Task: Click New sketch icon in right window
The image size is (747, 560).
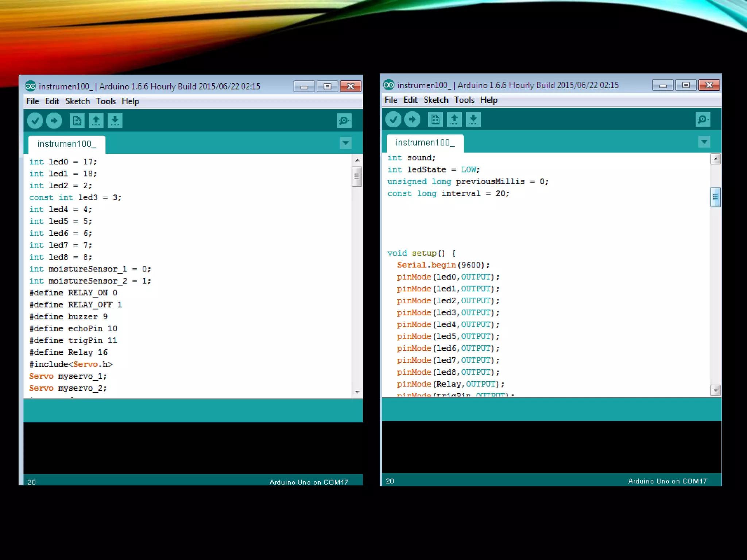Action: click(x=435, y=119)
